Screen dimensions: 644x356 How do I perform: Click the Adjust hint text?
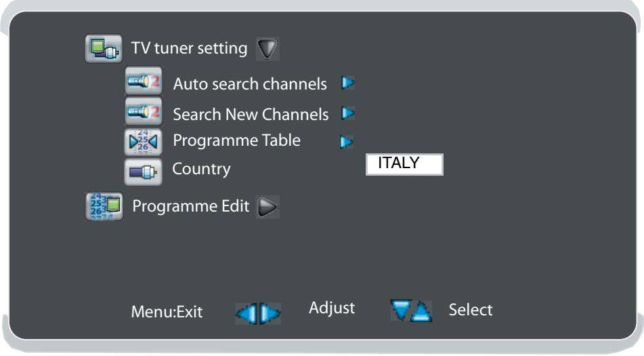332,308
